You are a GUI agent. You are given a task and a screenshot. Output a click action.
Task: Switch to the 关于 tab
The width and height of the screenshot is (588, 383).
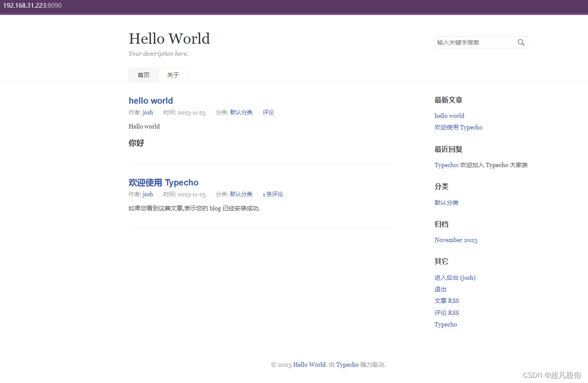173,75
